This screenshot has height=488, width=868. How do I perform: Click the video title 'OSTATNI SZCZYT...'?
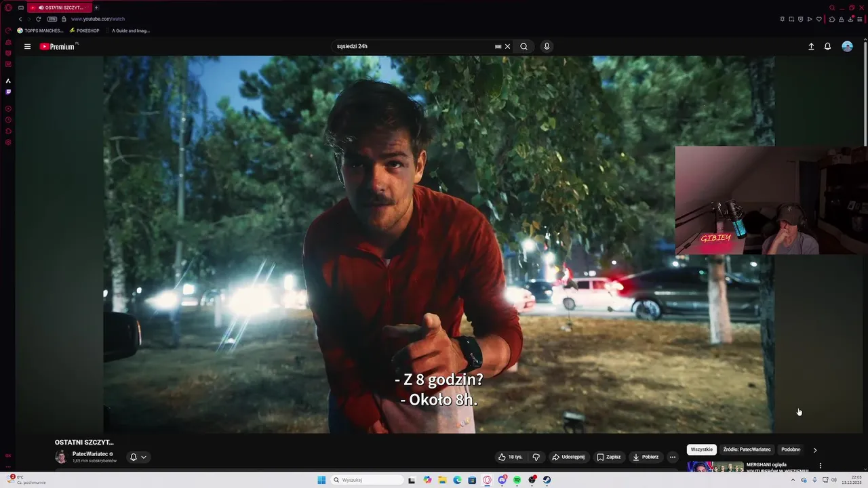click(84, 443)
